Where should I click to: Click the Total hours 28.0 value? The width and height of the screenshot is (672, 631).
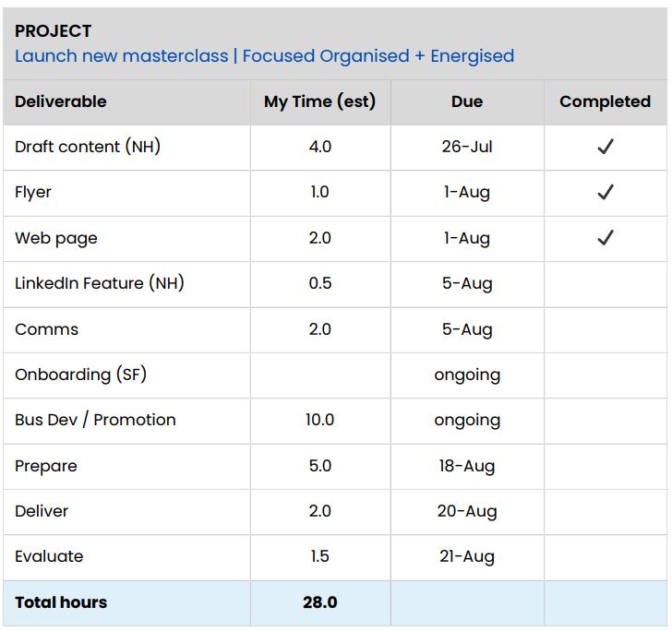click(319, 602)
